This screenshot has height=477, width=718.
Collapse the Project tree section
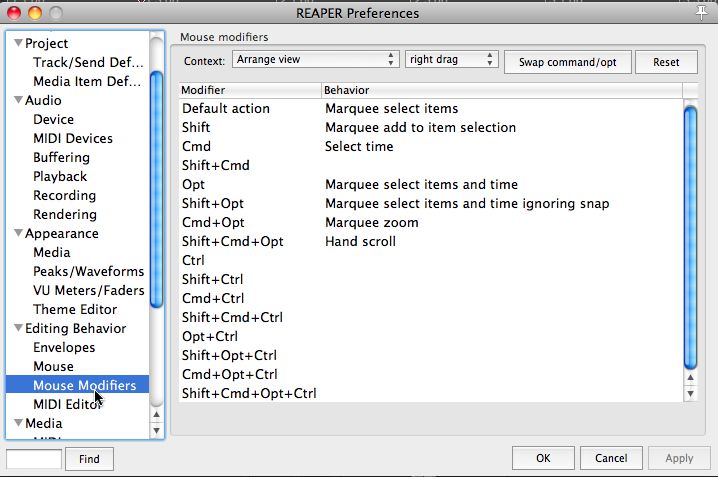18,43
